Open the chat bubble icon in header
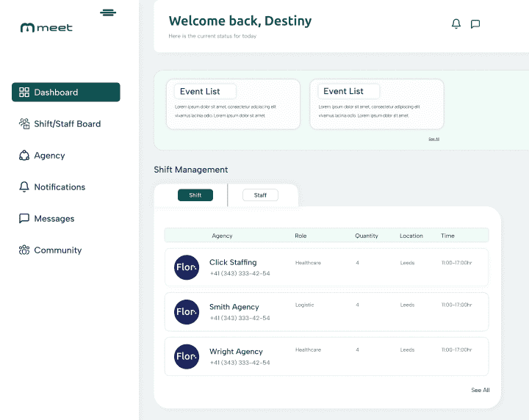The image size is (529, 420). click(475, 24)
